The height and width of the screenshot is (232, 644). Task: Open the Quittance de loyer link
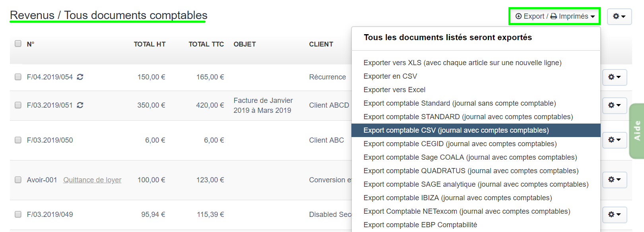pos(92,180)
